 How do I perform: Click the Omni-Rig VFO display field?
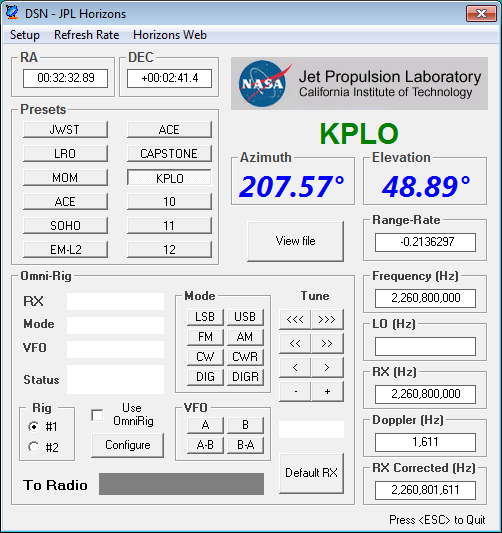(115, 349)
